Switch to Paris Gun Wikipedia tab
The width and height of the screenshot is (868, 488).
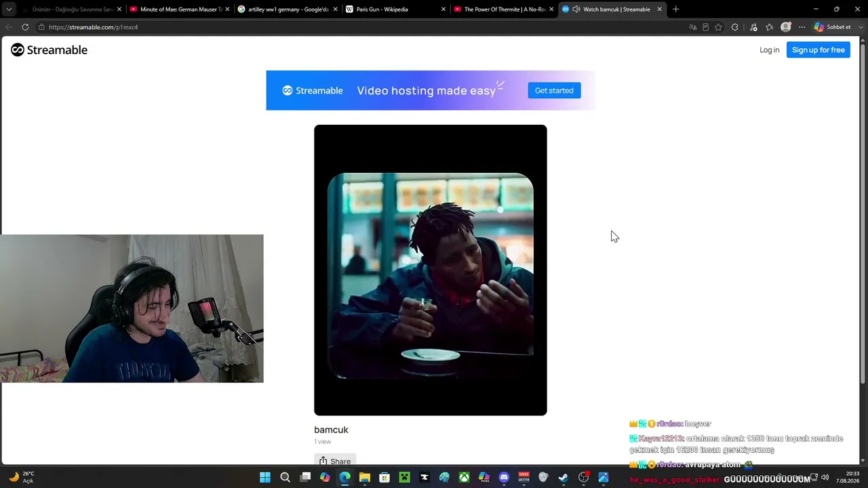395,9
